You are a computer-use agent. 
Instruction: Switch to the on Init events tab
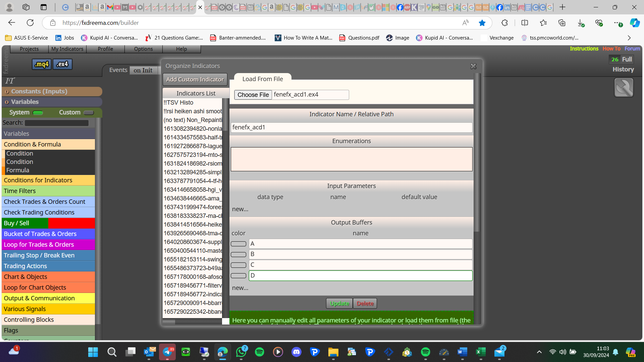pos(143,70)
